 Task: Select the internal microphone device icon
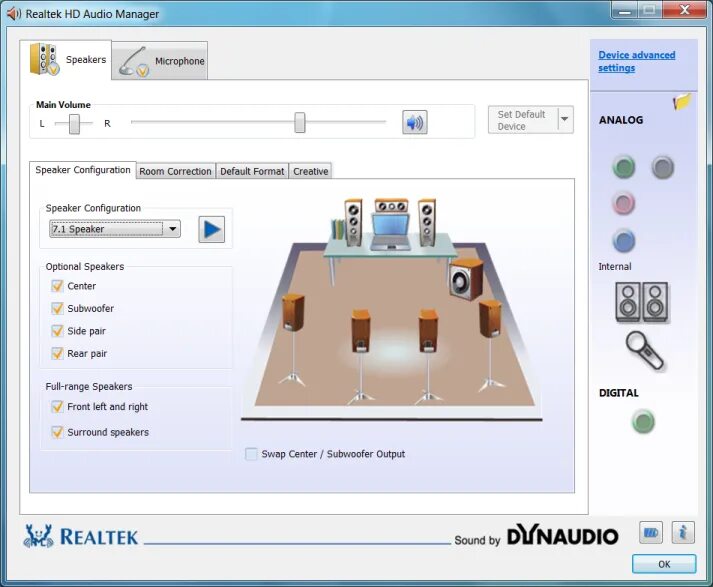point(644,351)
